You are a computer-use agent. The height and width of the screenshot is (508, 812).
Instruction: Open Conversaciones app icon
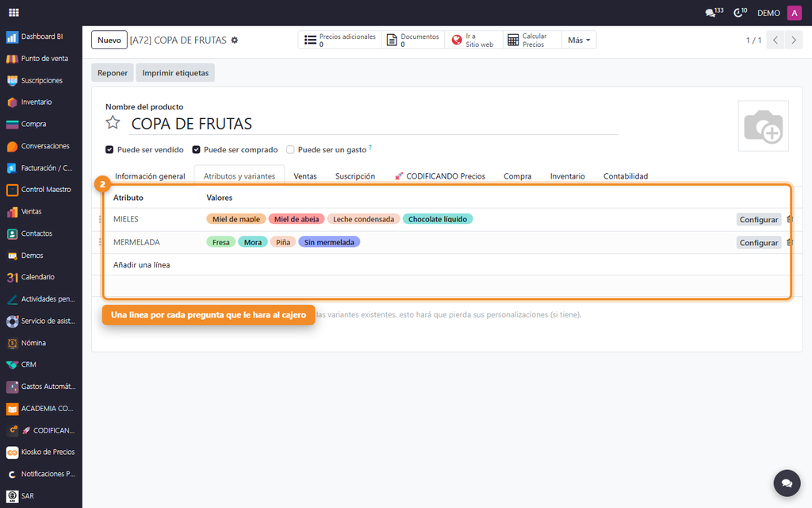[13, 146]
